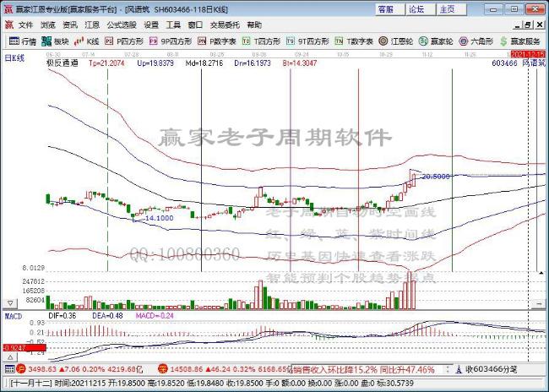Click the 603466 stock code label
The height and width of the screenshot is (392, 549).
(504, 63)
